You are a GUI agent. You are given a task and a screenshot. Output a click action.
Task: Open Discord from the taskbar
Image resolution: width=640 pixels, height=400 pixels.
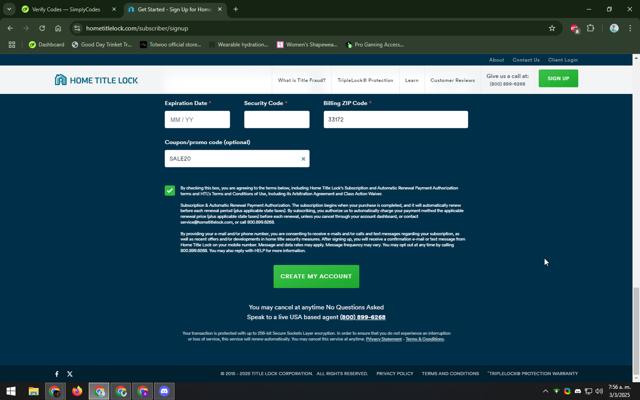pos(164,391)
